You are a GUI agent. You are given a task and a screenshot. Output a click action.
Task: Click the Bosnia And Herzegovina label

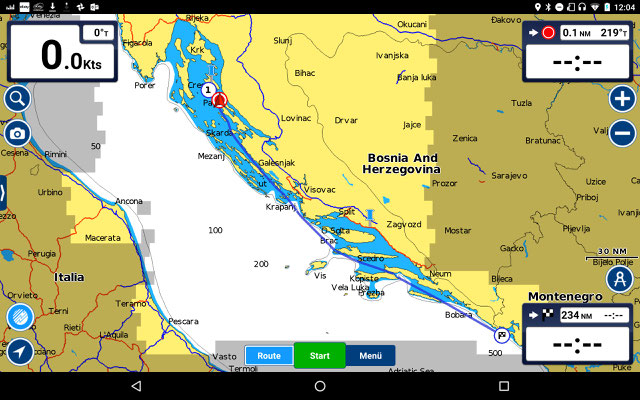[402, 164]
